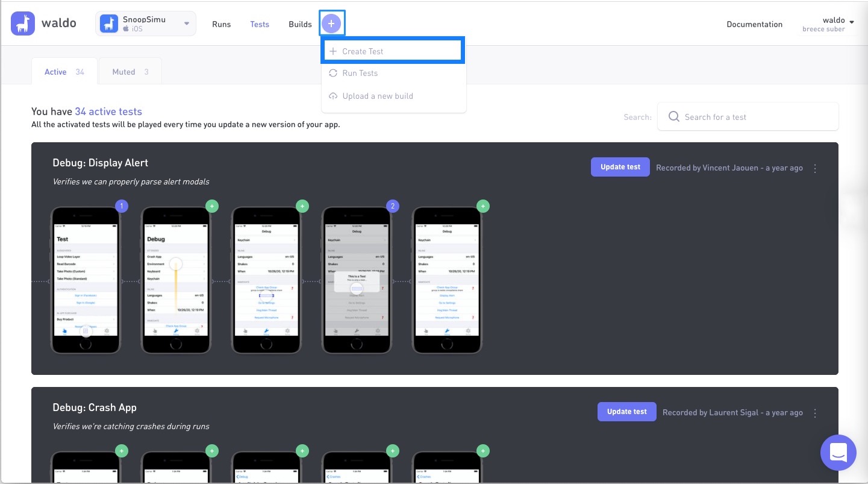Go to the Runs page
868x484 pixels.
(x=221, y=24)
